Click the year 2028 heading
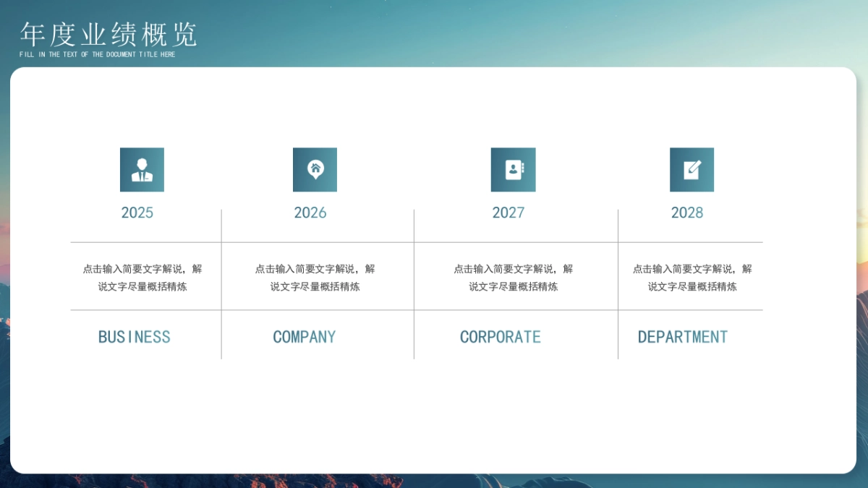Screen dimensions: 868x488 click(x=688, y=213)
